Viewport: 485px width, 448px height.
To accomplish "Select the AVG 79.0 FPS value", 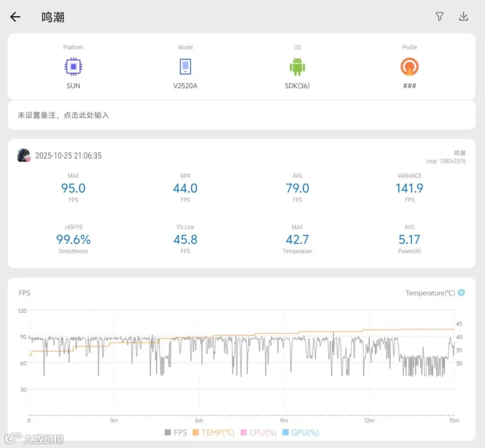I will click(x=297, y=188).
